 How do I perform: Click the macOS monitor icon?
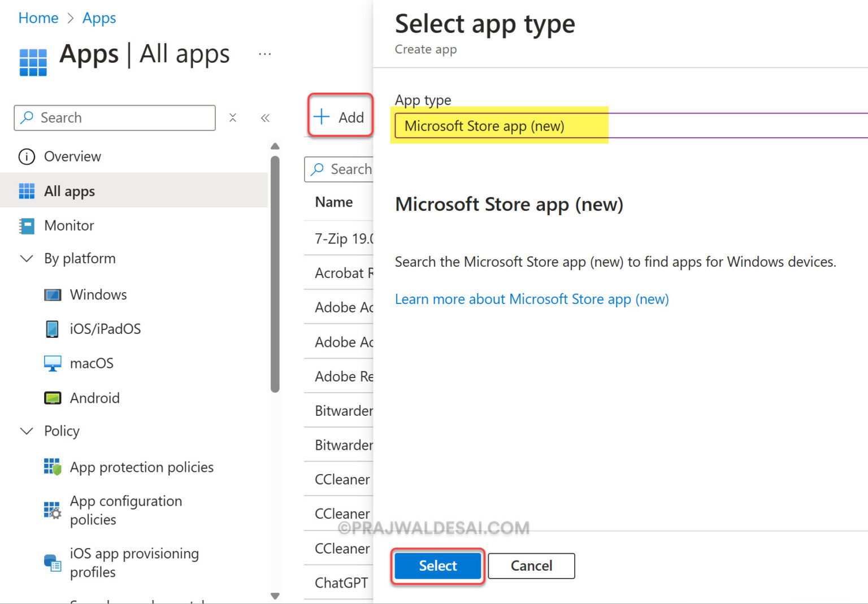click(x=53, y=363)
